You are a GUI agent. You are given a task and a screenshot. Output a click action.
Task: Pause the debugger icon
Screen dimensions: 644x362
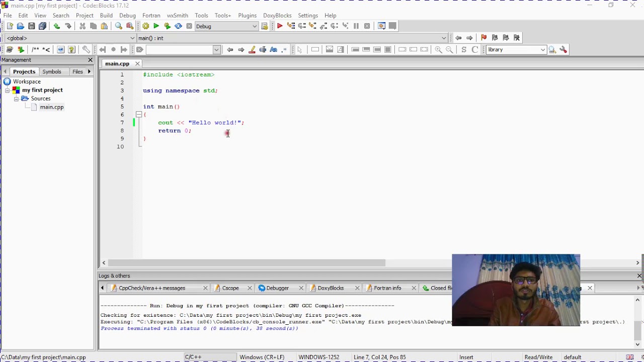pyautogui.click(x=356, y=26)
